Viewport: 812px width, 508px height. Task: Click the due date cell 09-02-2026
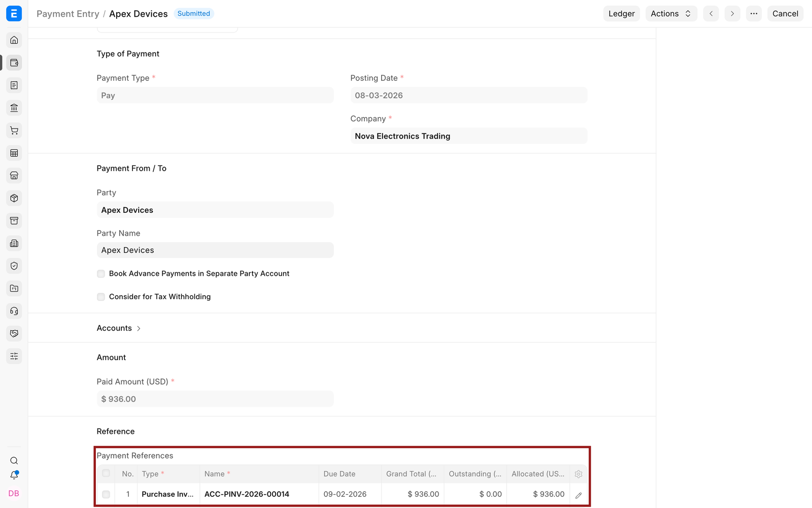[x=350, y=494]
